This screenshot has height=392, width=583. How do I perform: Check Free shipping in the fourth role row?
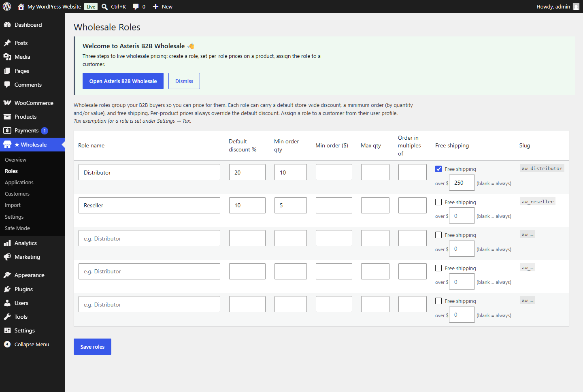pyautogui.click(x=438, y=268)
